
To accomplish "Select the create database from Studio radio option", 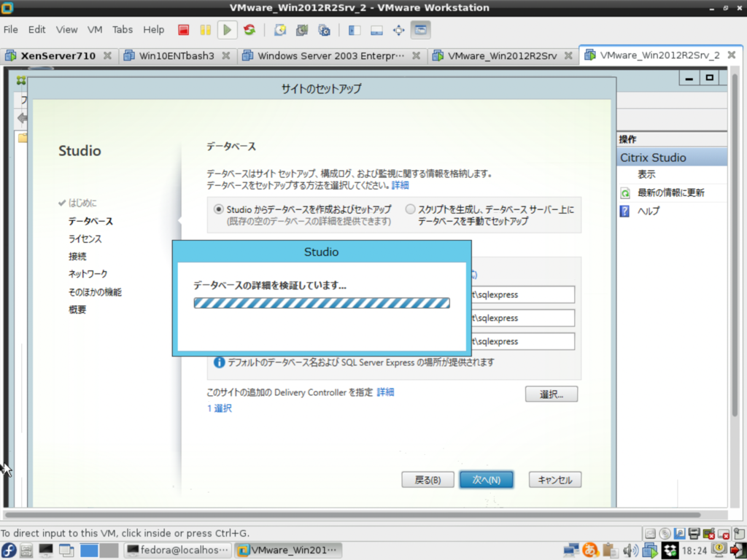I will 219,209.
